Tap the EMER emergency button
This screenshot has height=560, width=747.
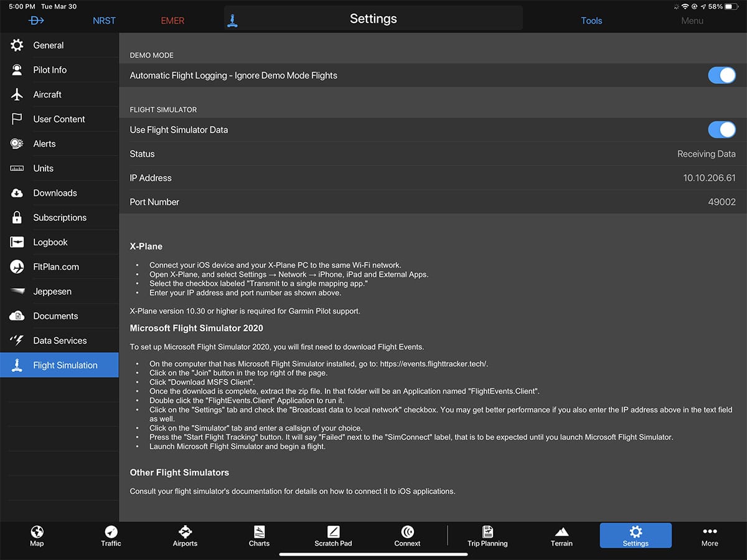tap(172, 21)
